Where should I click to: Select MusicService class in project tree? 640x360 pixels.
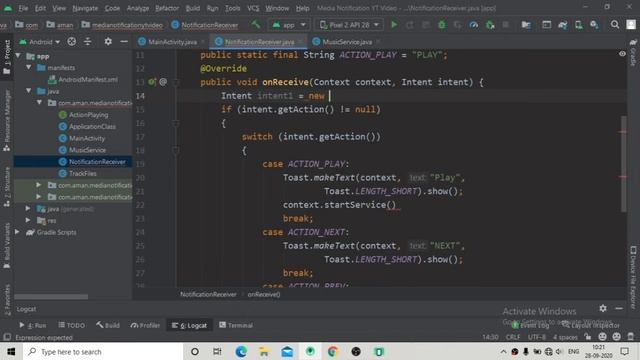point(87,150)
